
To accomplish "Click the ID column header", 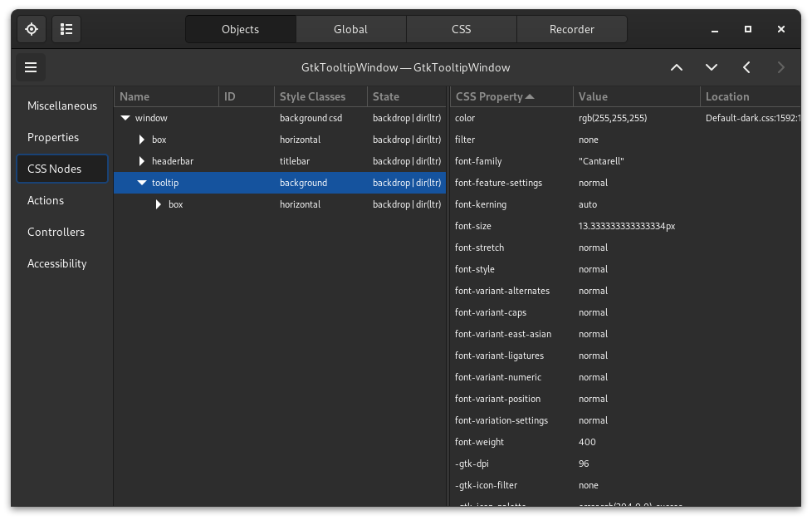I will pyautogui.click(x=247, y=97).
